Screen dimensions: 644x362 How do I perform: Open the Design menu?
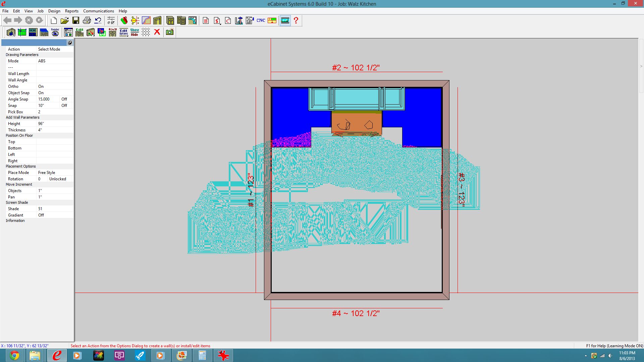(x=54, y=11)
